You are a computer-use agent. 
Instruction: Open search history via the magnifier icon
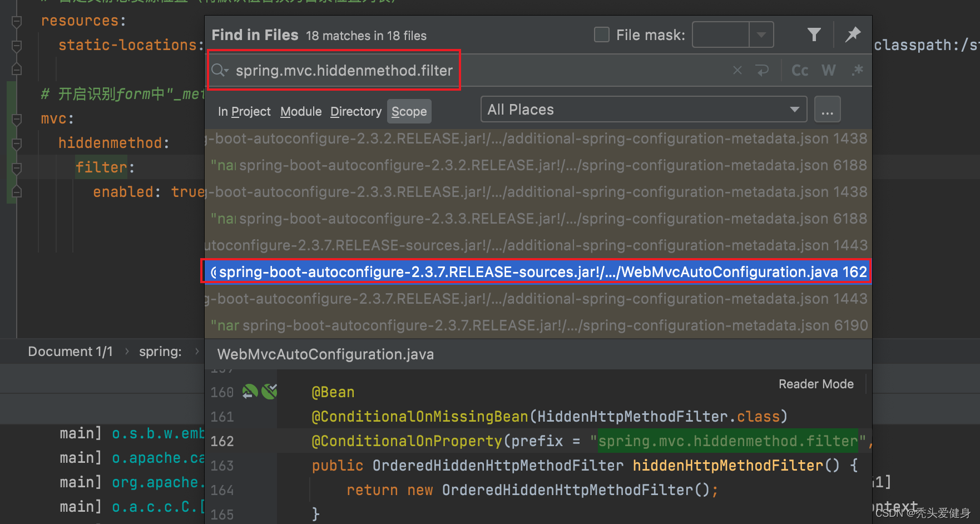[219, 70]
